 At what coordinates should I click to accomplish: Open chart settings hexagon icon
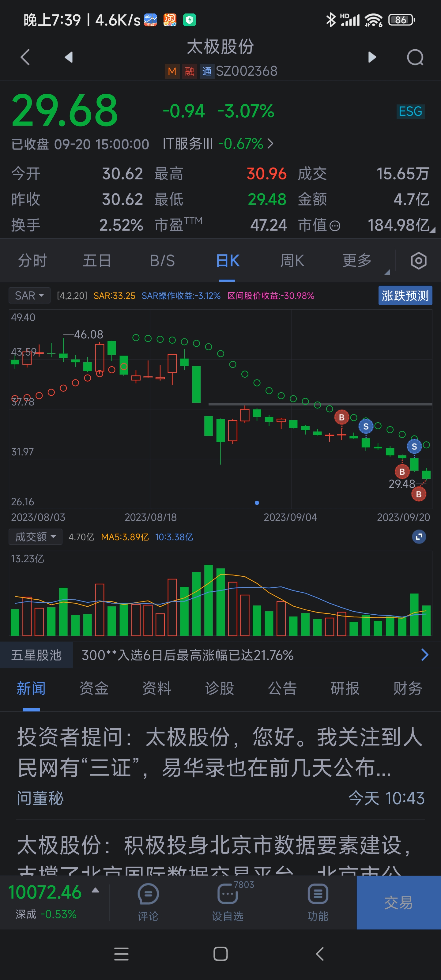click(419, 261)
